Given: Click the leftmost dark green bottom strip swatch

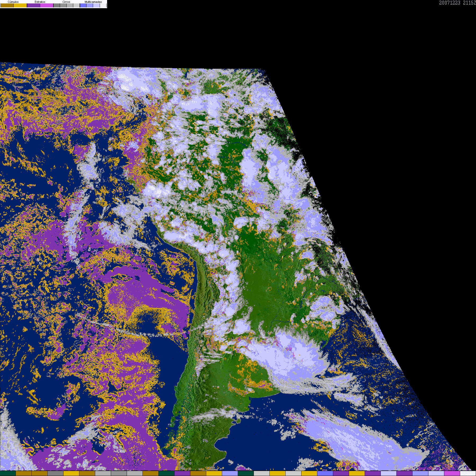Looking at the screenshot, I should click(x=8, y=473).
